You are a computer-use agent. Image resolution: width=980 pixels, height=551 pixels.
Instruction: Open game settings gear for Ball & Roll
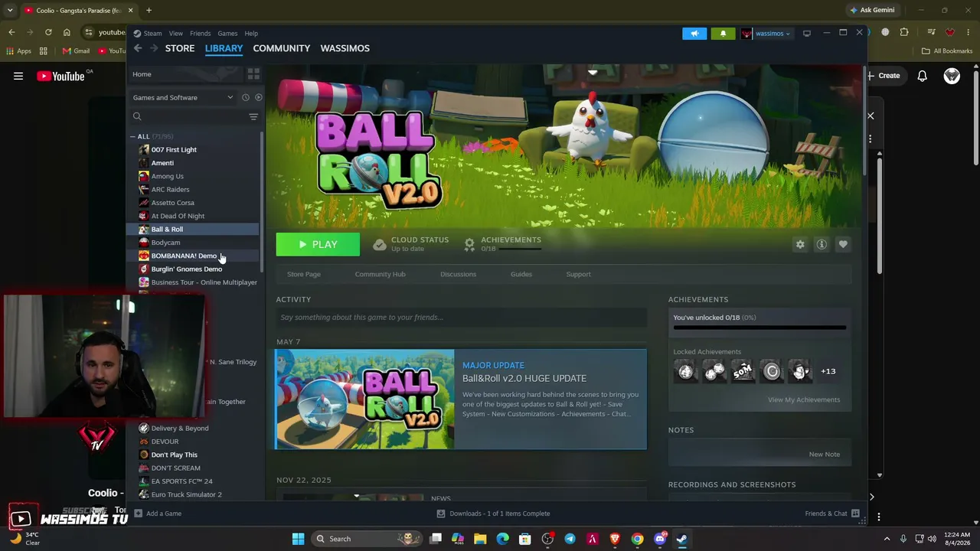(800, 245)
